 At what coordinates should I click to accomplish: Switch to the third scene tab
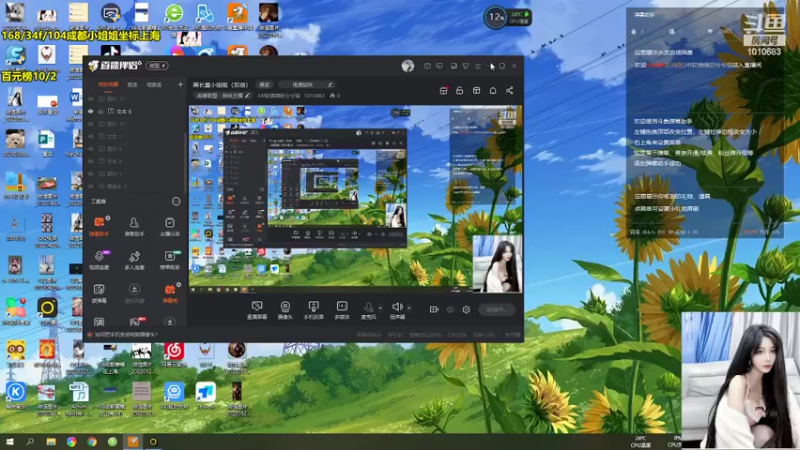154,85
